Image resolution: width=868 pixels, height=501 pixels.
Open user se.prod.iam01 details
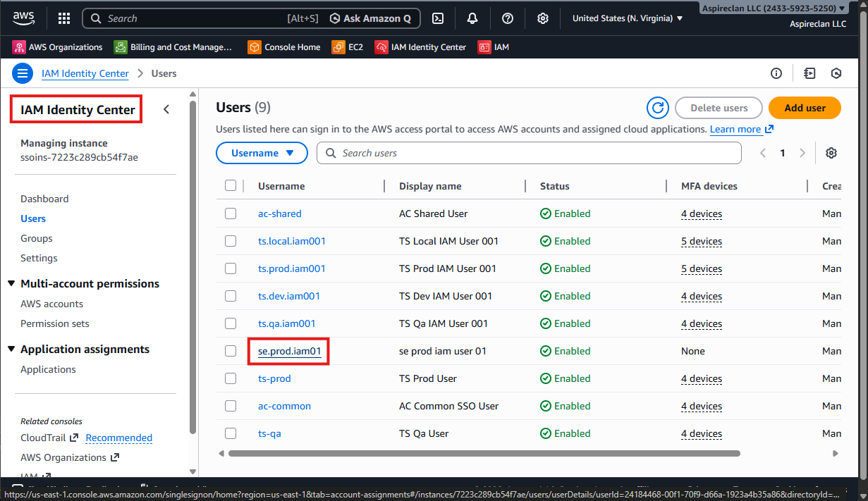coord(290,351)
